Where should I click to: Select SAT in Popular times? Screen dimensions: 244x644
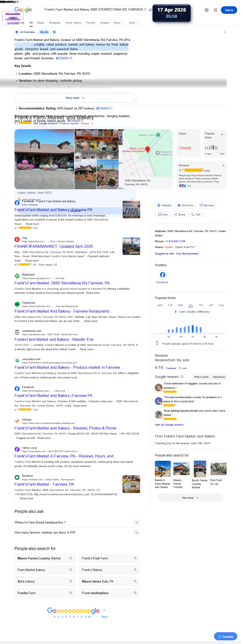point(211,305)
